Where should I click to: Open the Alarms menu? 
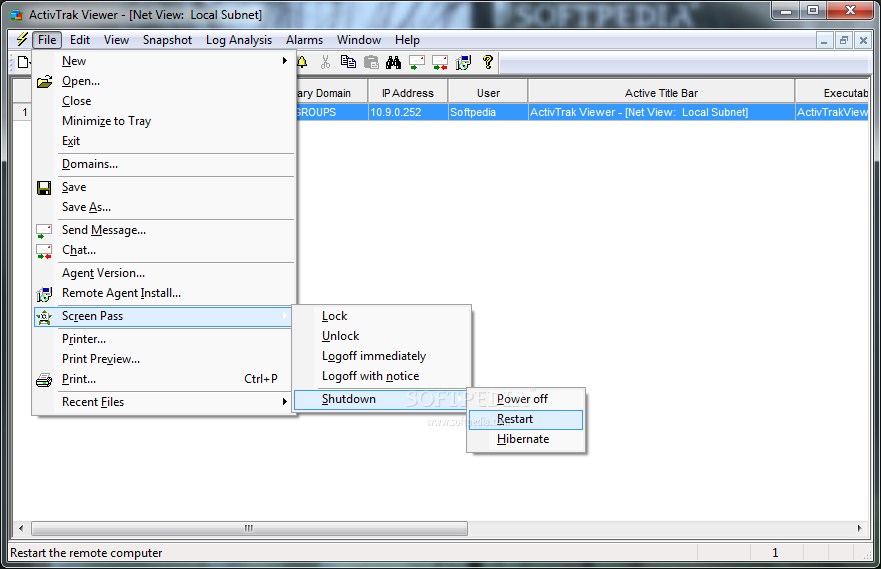[305, 40]
